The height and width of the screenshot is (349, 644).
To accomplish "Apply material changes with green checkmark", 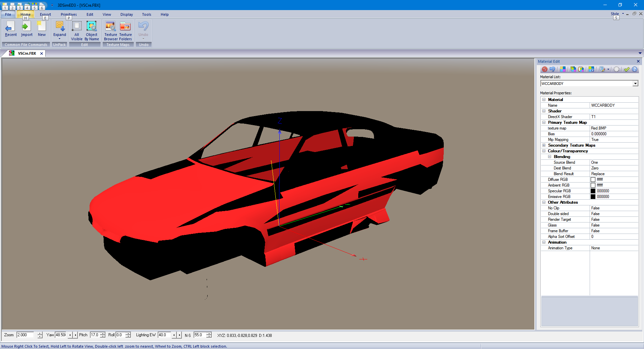I will (627, 69).
